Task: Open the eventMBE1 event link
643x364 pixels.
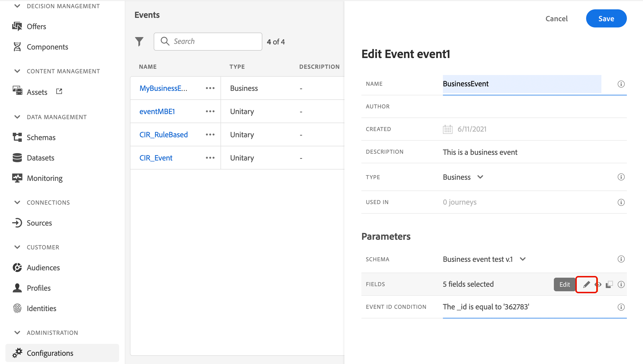Action: coord(157,112)
